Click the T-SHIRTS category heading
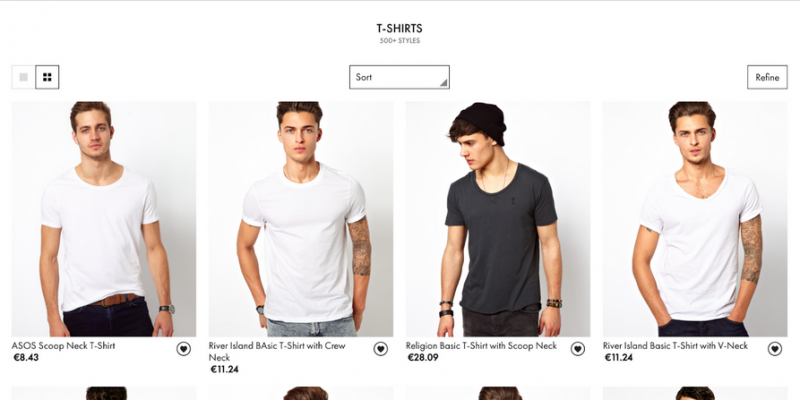Image resolution: width=800 pixels, height=400 pixels. pyautogui.click(x=399, y=29)
